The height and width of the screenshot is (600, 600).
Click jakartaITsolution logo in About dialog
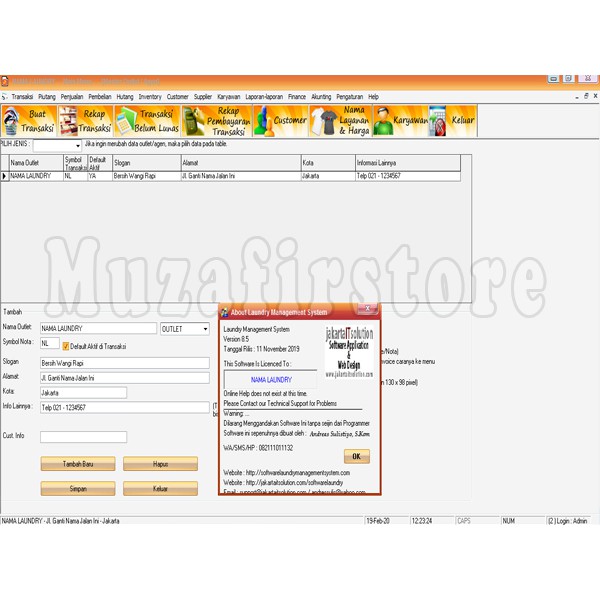tap(349, 352)
